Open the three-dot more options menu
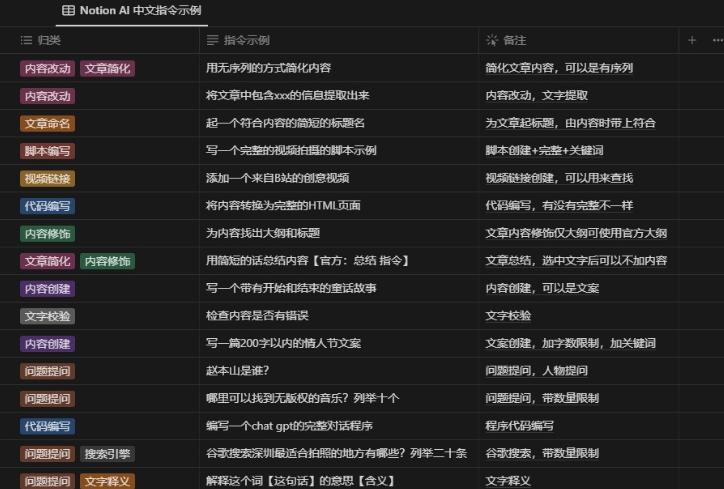 [716, 40]
